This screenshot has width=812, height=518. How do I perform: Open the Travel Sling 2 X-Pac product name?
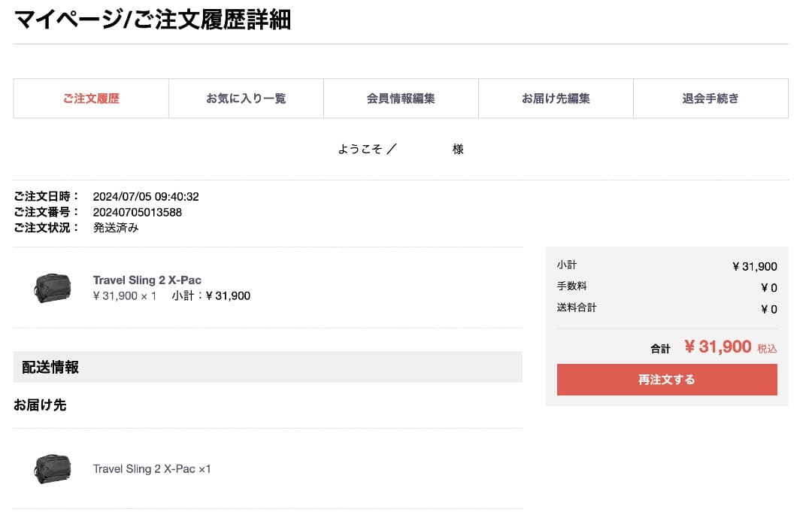147,280
